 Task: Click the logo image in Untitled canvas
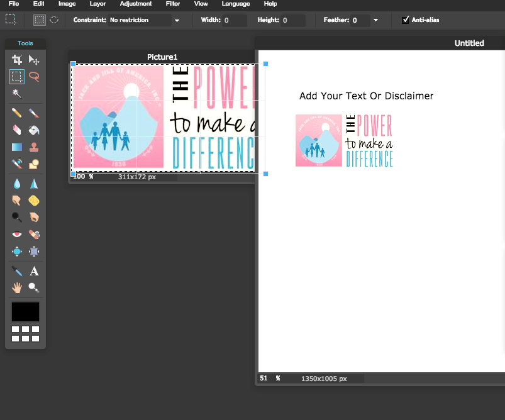click(x=344, y=140)
